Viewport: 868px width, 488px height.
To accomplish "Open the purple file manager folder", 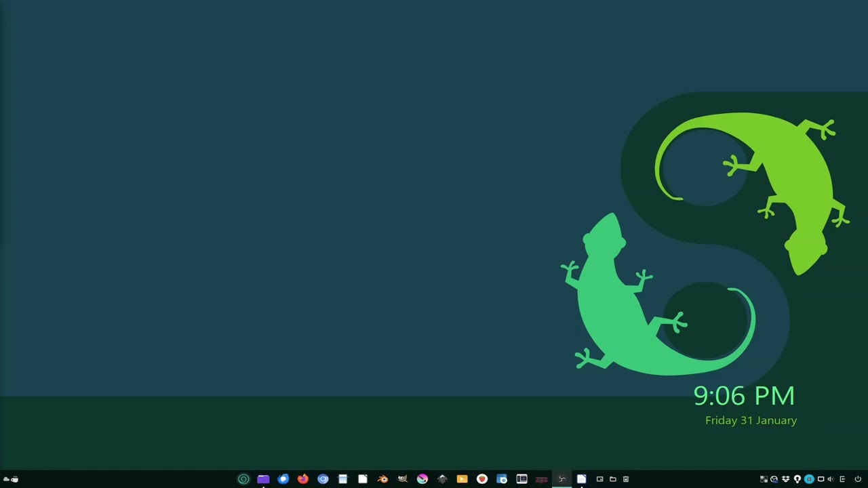I will (263, 479).
